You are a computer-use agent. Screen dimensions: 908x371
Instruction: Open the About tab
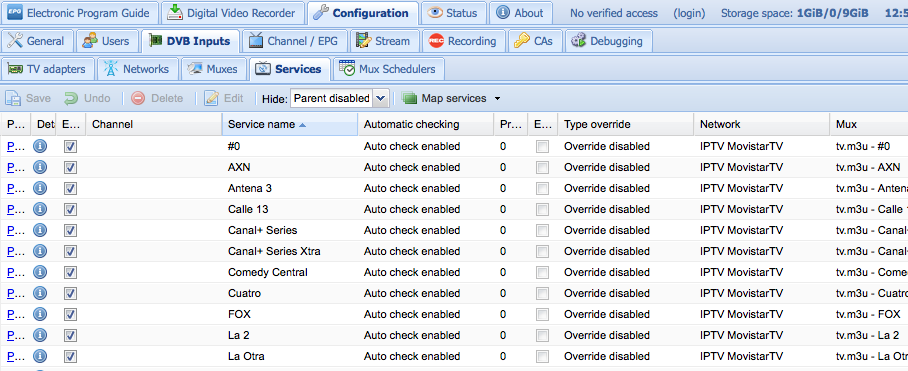point(521,13)
